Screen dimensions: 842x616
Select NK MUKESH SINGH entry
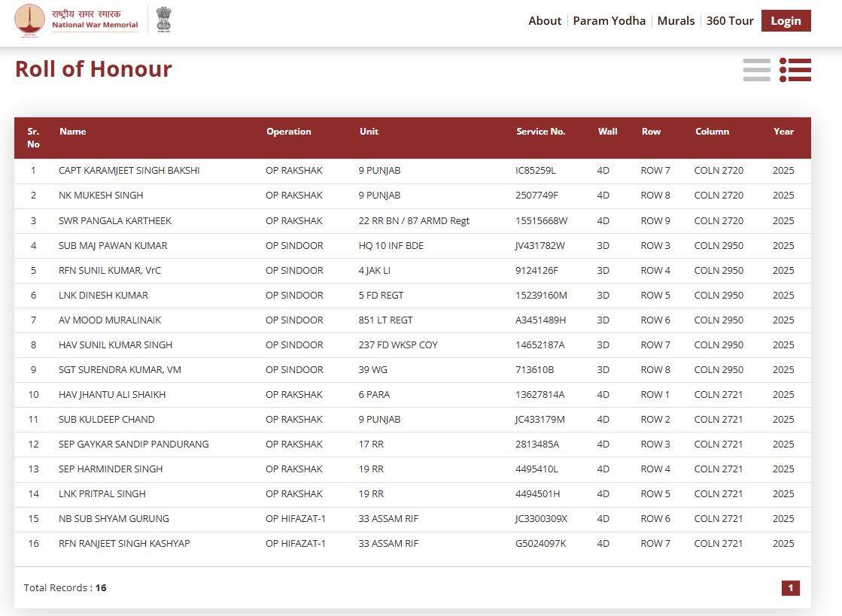click(101, 196)
